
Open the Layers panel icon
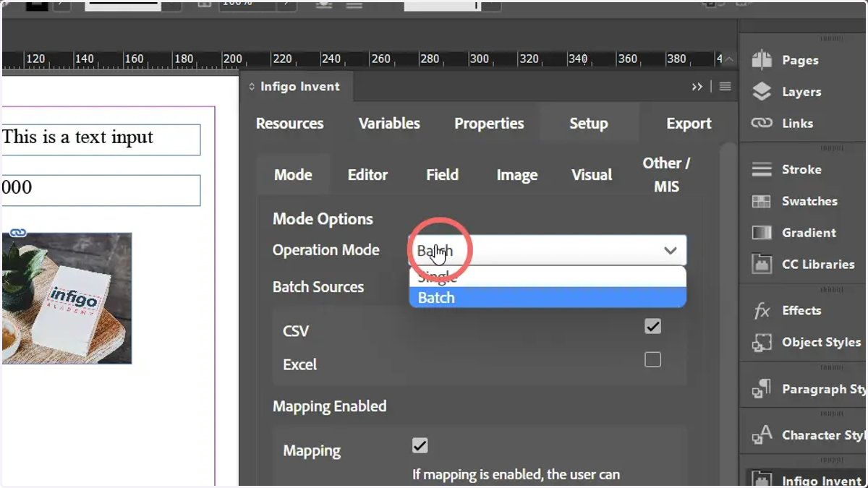click(x=762, y=92)
